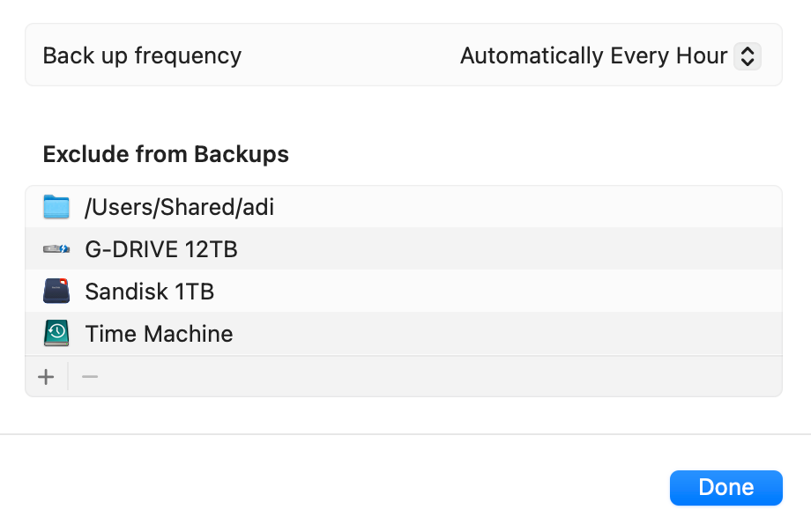Highlight the Sandisk 1TB list entry
Viewport: 811px width, 532px height.
[x=149, y=292]
